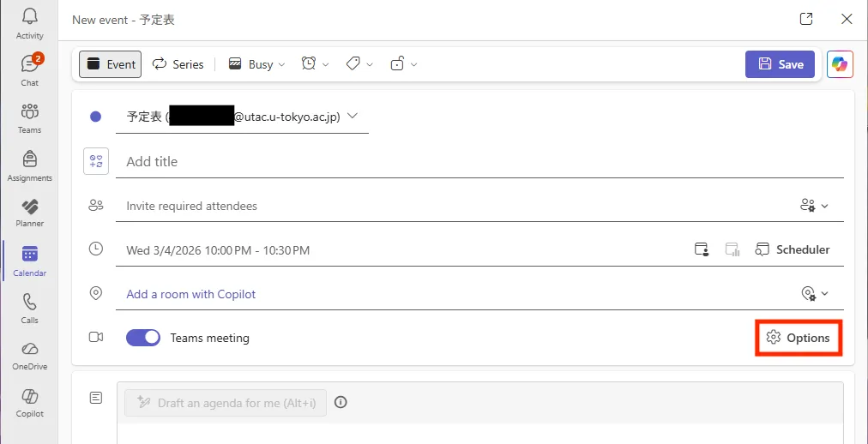Select the Event tab
Image resolution: width=868 pixels, height=444 pixels.
click(x=111, y=64)
